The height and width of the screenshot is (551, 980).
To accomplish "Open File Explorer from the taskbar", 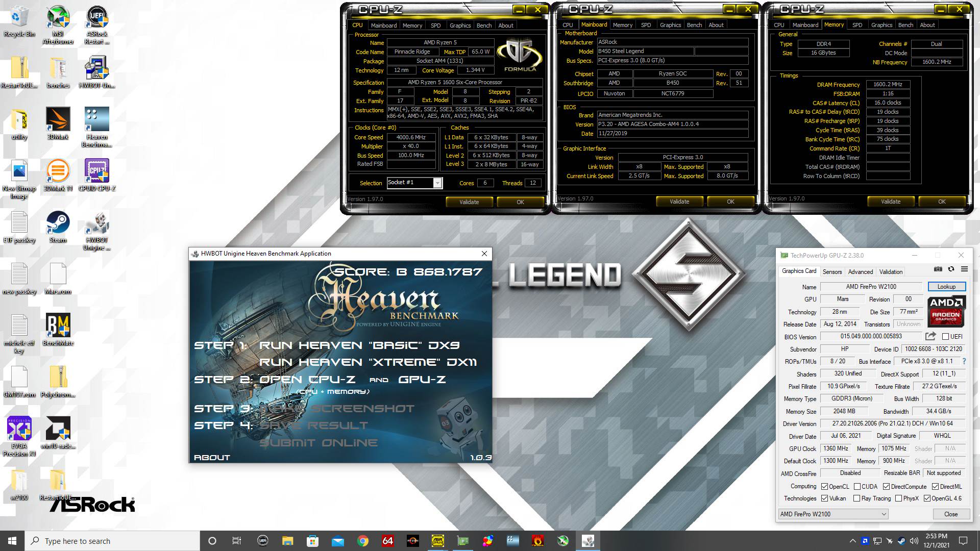I will coord(287,541).
